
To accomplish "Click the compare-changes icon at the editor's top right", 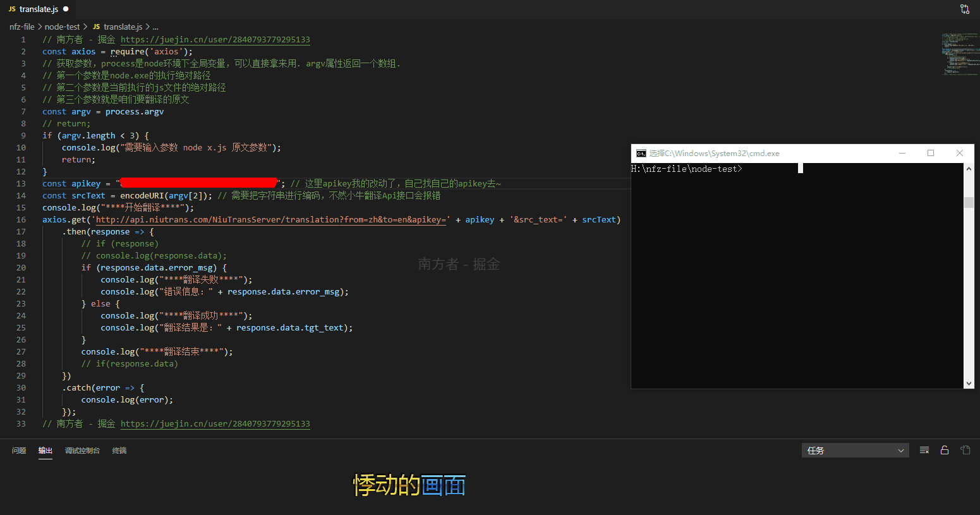I will click(x=965, y=9).
